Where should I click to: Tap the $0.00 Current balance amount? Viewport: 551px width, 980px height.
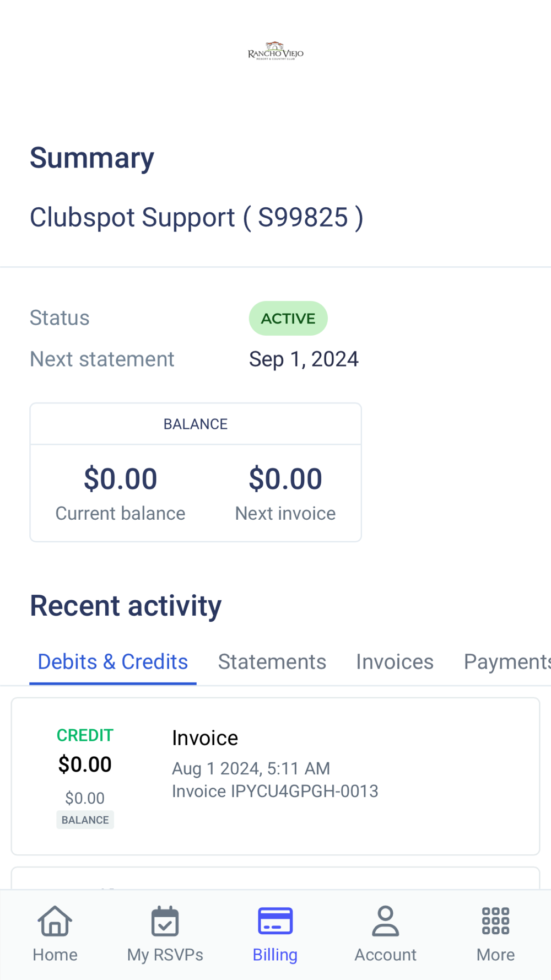pos(120,479)
